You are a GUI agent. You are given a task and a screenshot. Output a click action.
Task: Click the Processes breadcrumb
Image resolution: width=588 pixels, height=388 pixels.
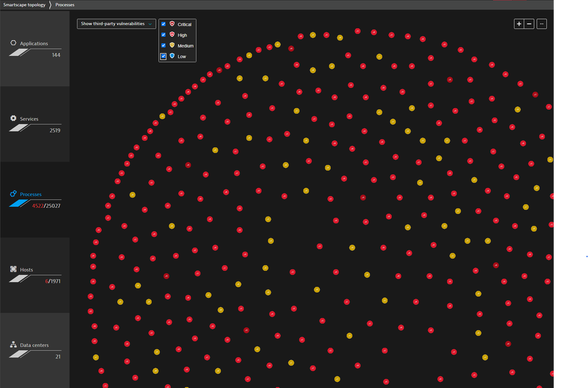(65, 5)
